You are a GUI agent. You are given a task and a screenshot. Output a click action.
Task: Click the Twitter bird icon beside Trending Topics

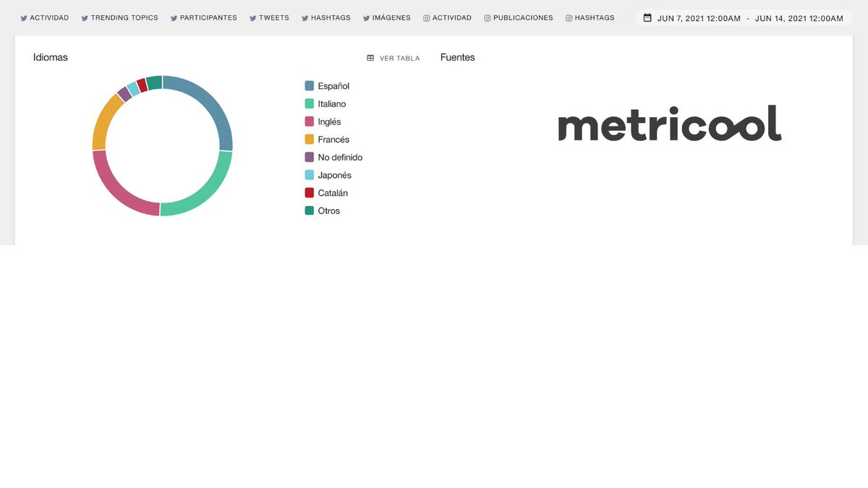click(x=85, y=18)
